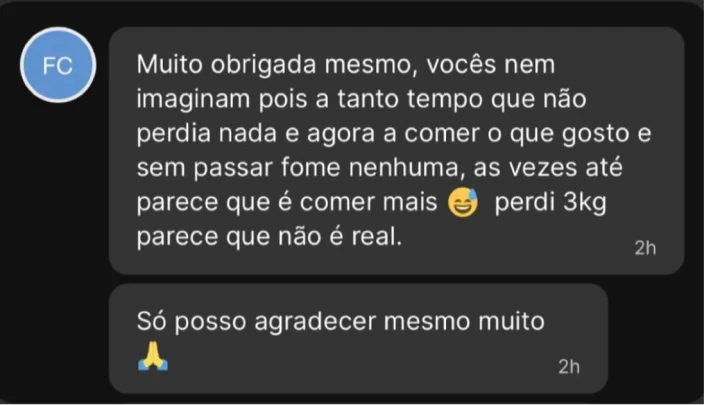The image size is (704, 405).
Task: Click the phrase "as vezes até"
Action: point(548,167)
